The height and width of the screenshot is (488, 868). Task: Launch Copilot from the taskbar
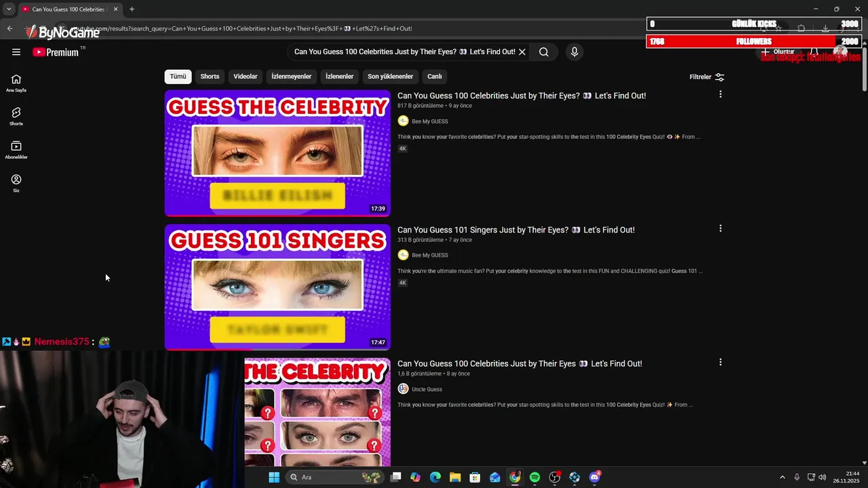pyautogui.click(x=415, y=477)
